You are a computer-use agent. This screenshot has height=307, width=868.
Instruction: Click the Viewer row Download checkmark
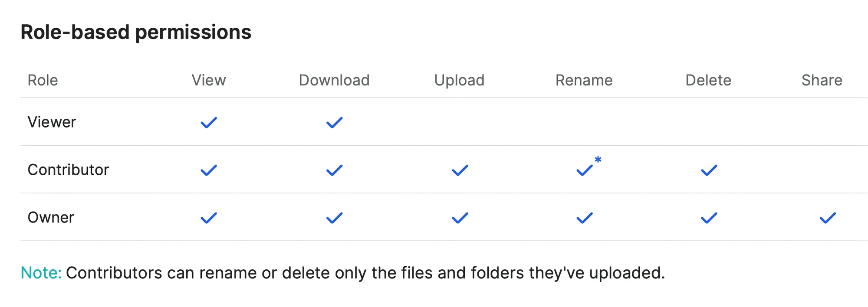click(334, 123)
